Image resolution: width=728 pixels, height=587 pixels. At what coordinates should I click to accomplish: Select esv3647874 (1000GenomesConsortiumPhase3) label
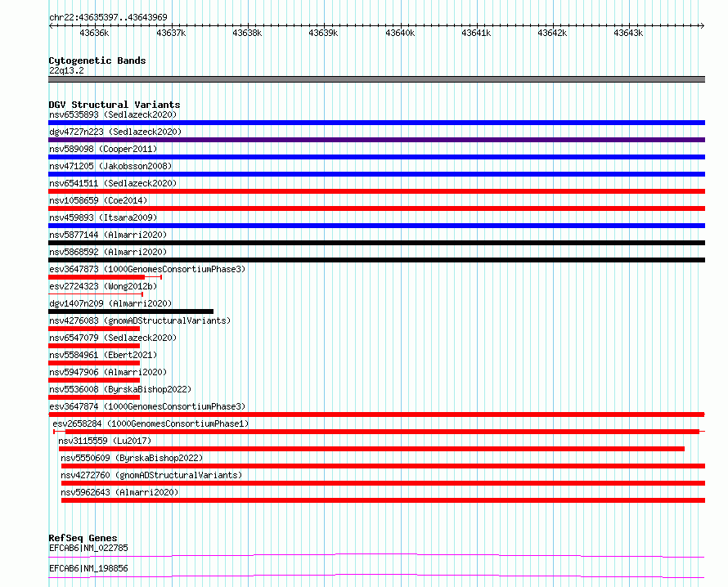(147, 406)
